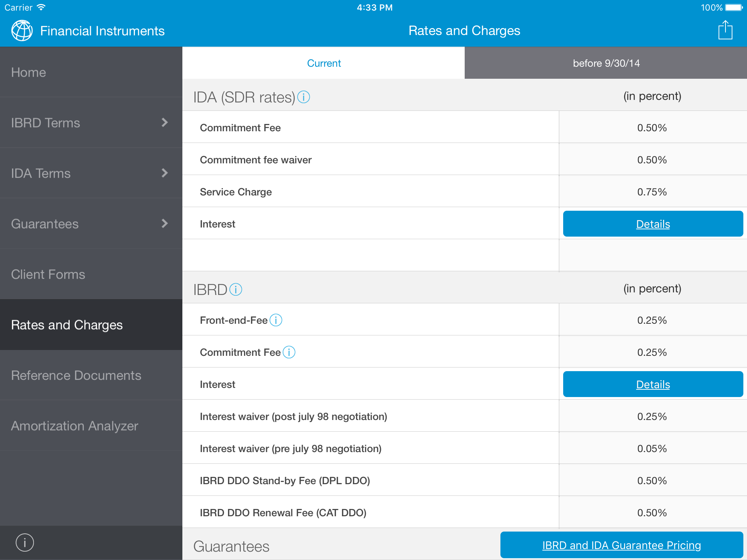This screenshot has width=747, height=560.
Task: Open the share icon in top bar
Action: pyautogui.click(x=725, y=30)
